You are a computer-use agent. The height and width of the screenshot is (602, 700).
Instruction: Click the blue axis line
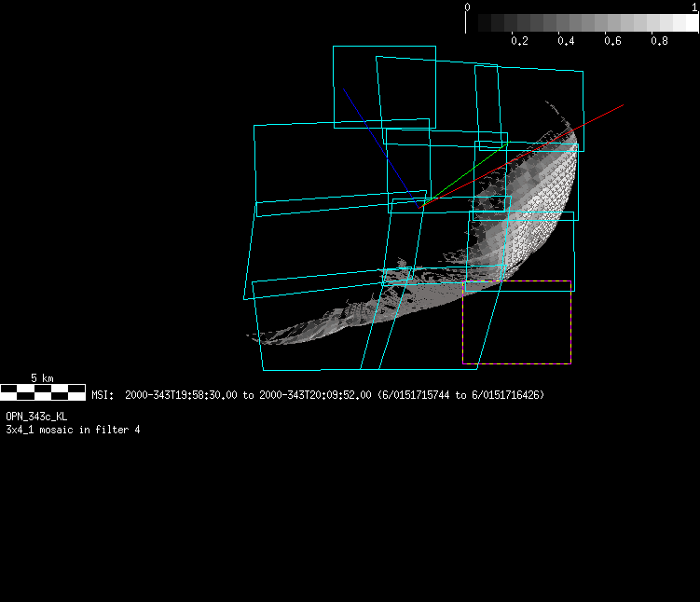[381, 148]
